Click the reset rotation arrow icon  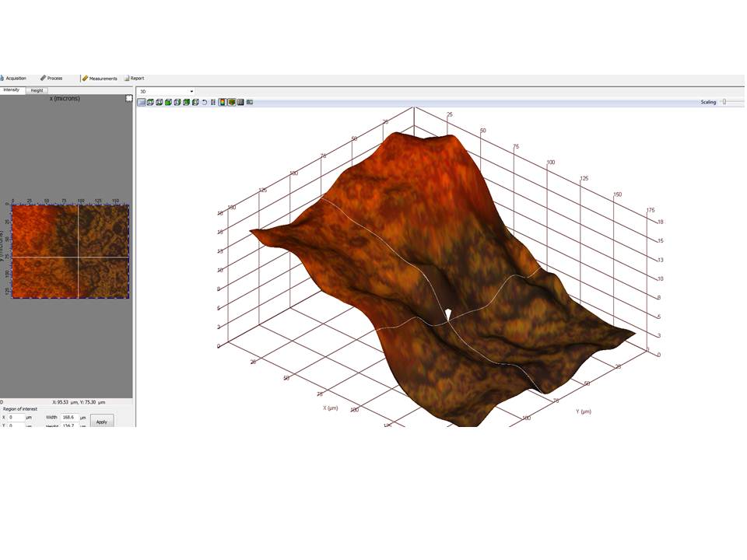[x=205, y=102]
